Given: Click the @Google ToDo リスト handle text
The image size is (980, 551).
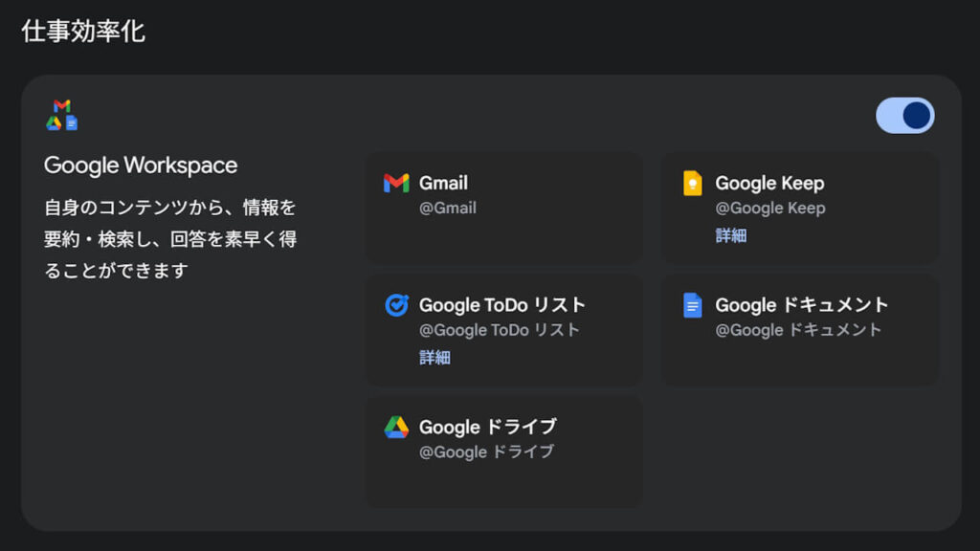Looking at the screenshot, I should (x=500, y=330).
